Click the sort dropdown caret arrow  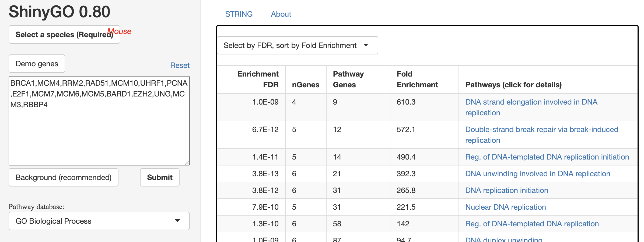(x=366, y=45)
